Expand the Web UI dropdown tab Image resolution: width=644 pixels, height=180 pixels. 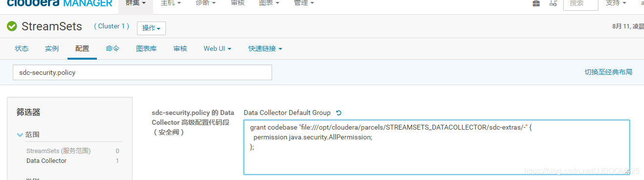pos(217,48)
